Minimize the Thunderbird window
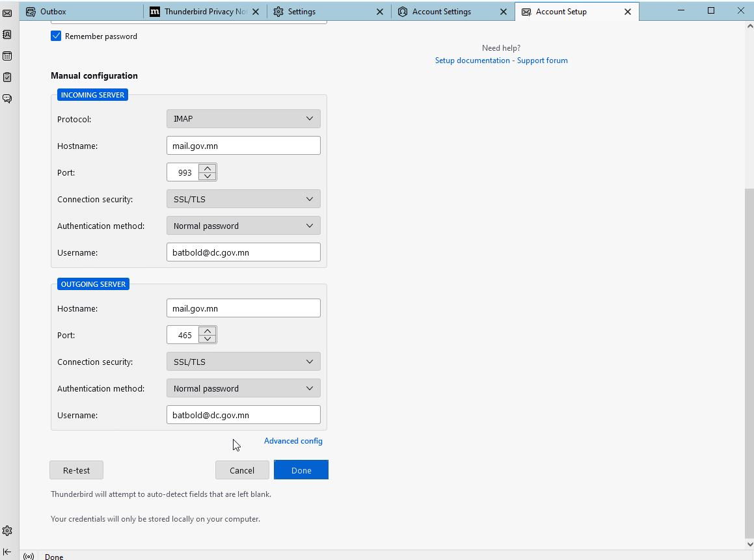The image size is (754, 560). click(681, 10)
